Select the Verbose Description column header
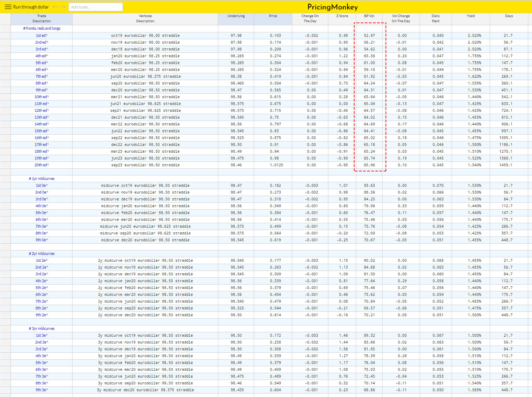532x397 pixels. pos(145,19)
